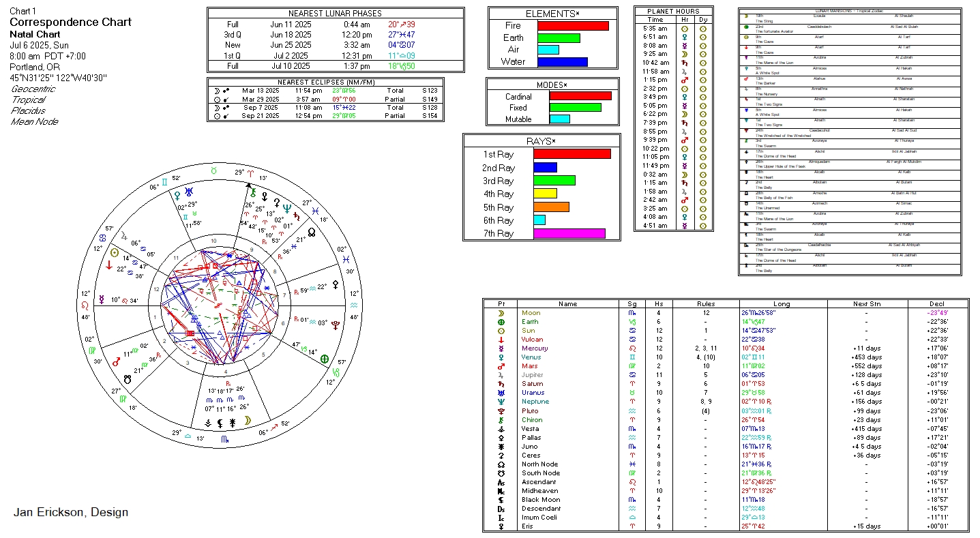Click the Name column header in planet table

point(567,304)
